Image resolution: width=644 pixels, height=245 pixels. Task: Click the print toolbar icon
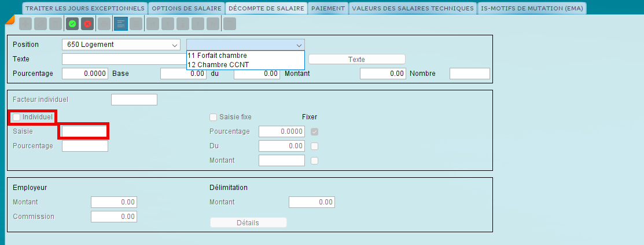[x=104, y=24]
